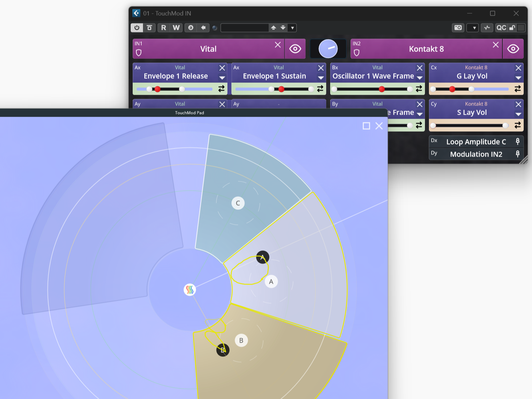Click the white B node on pad
The width and height of the screenshot is (532, 399).
241,340
